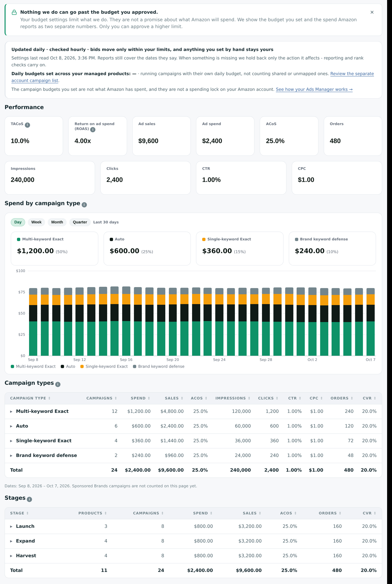Image resolution: width=392 pixels, height=584 pixels.
Task: Sort campaign types table by Impressions
Action: pos(233,398)
